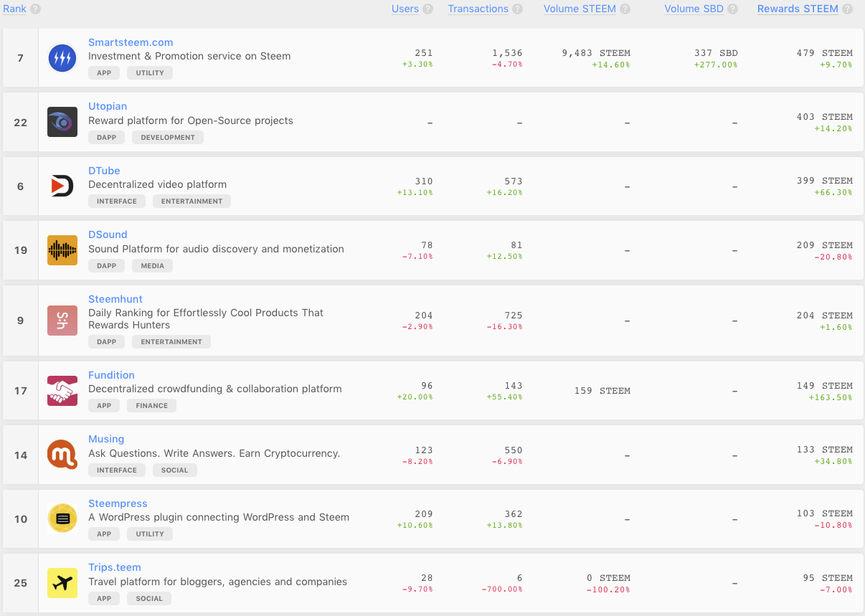Image resolution: width=865 pixels, height=616 pixels.
Task: Open the DSound waveform logo icon
Action: point(62,250)
